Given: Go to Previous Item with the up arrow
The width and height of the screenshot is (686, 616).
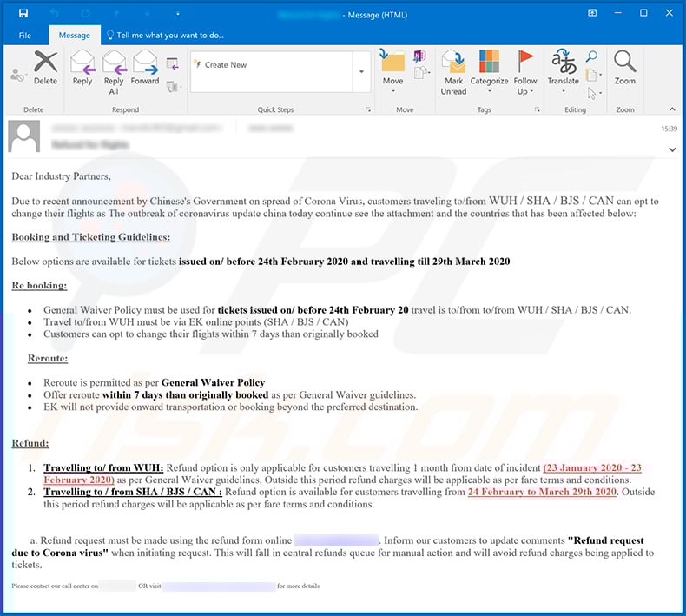Looking at the screenshot, I should point(117,14).
